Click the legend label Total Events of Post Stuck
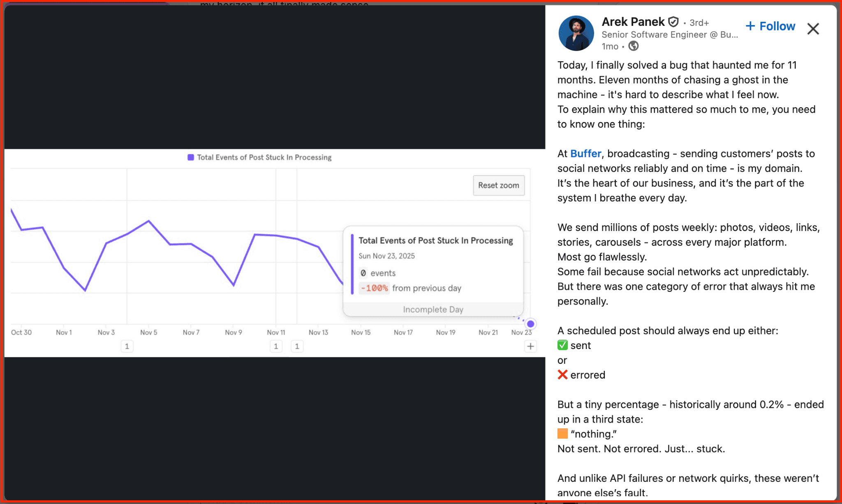Screen dimensions: 842x504 [264, 157]
